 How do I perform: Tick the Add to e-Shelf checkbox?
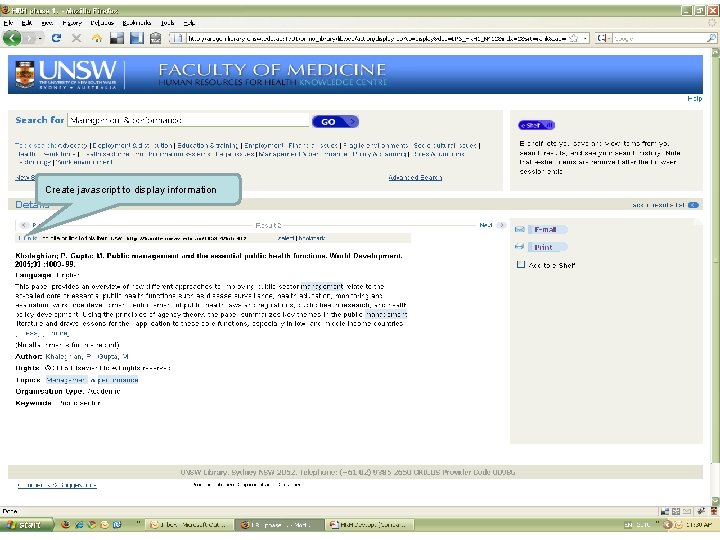521,264
